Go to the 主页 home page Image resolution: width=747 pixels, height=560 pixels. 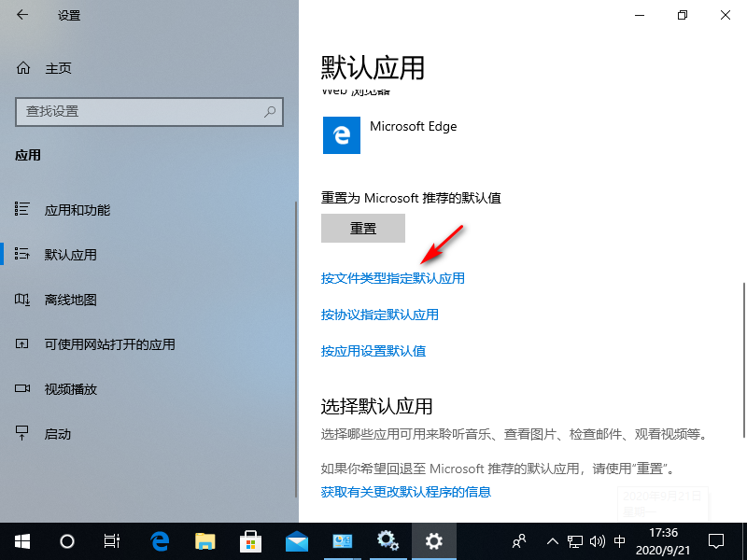click(x=58, y=68)
